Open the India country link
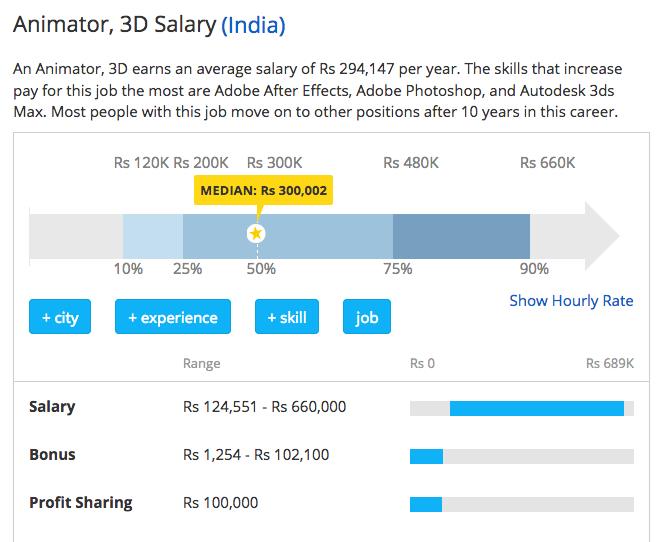Screen dimensions: 660x542 pyautogui.click(x=253, y=25)
